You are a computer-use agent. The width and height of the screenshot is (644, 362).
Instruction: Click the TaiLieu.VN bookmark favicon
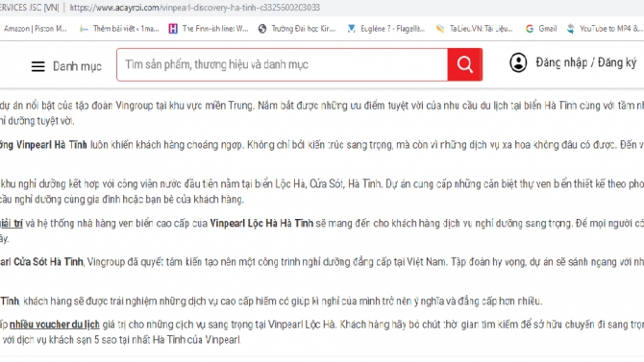tap(440, 29)
